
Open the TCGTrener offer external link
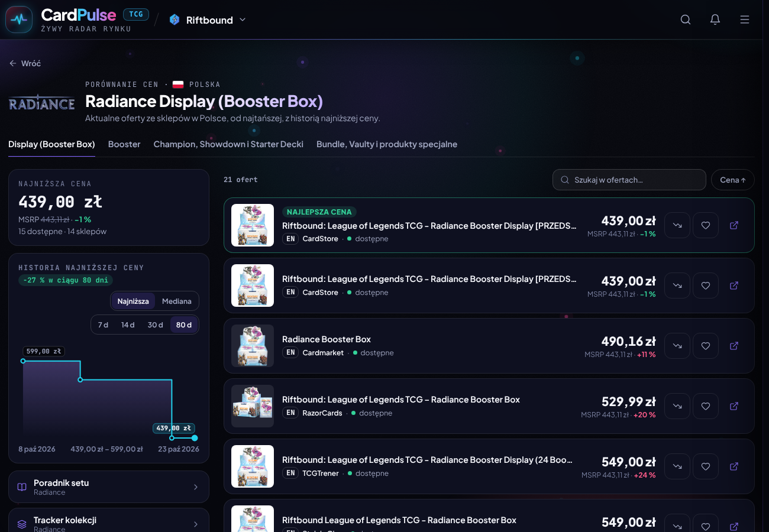[x=734, y=466]
